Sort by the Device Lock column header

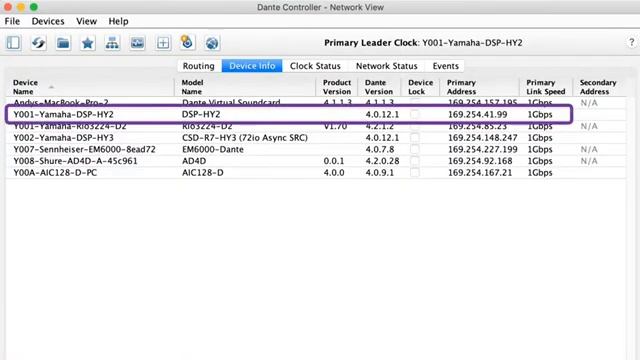tap(420, 87)
